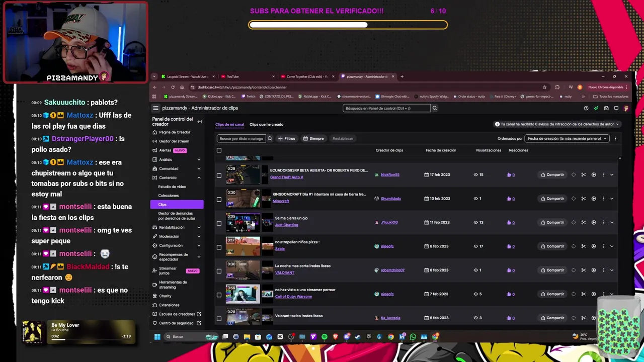Click thumbs-up on 'no atropellen niños pizza' clip

[509, 246]
